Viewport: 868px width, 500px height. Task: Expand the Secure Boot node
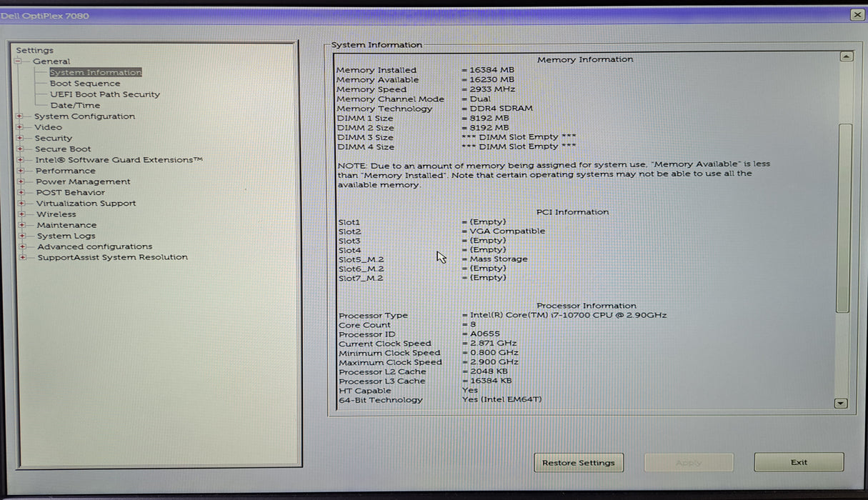click(x=21, y=149)
